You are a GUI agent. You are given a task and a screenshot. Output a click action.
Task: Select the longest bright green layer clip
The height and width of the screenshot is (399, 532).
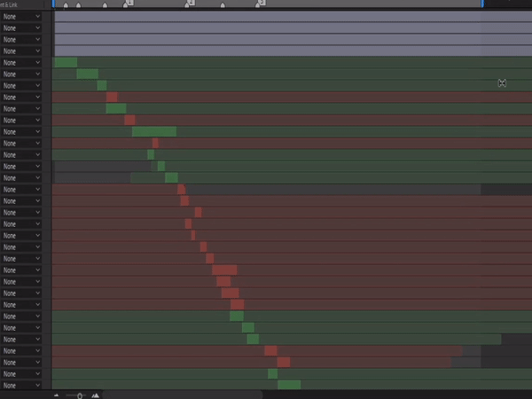point(153,132)
